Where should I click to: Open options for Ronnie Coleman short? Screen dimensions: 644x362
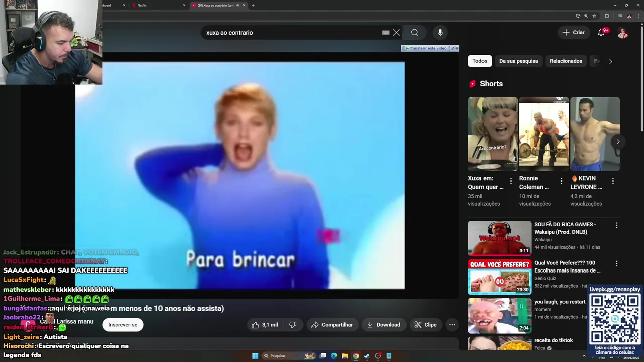pyautogui.click(x=562, y=181)
